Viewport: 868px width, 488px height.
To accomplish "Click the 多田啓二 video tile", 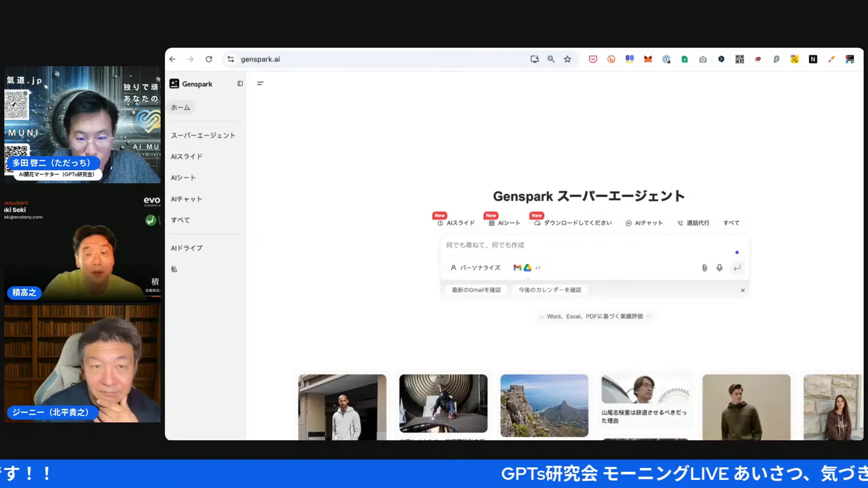I will pyautogui.click(x=82, y=125).
